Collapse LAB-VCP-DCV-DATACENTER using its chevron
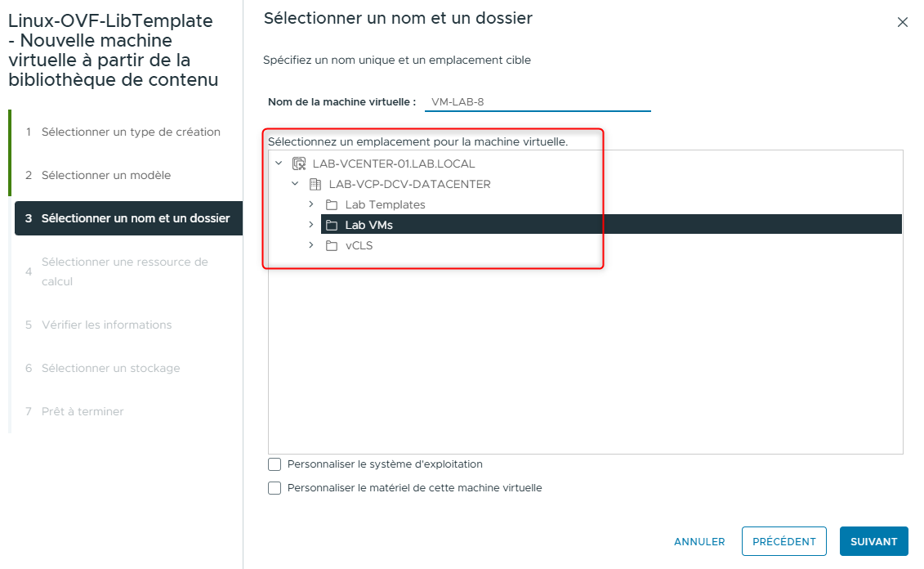This screenshot has width=924, height=569. (x=296, y=184)
